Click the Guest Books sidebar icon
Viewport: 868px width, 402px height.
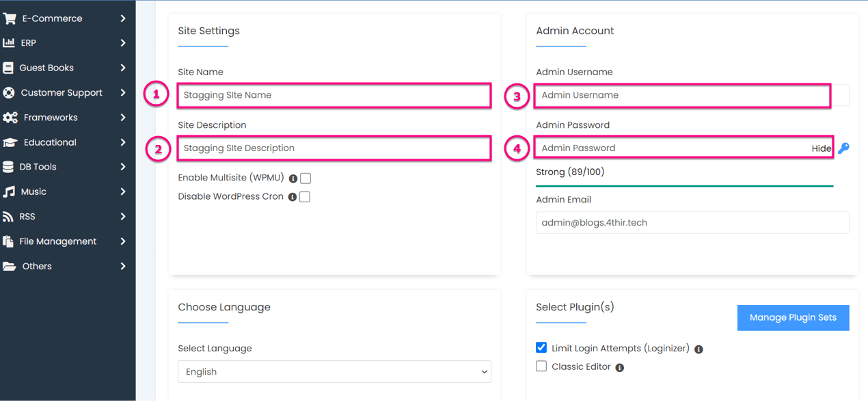[8, 68]
